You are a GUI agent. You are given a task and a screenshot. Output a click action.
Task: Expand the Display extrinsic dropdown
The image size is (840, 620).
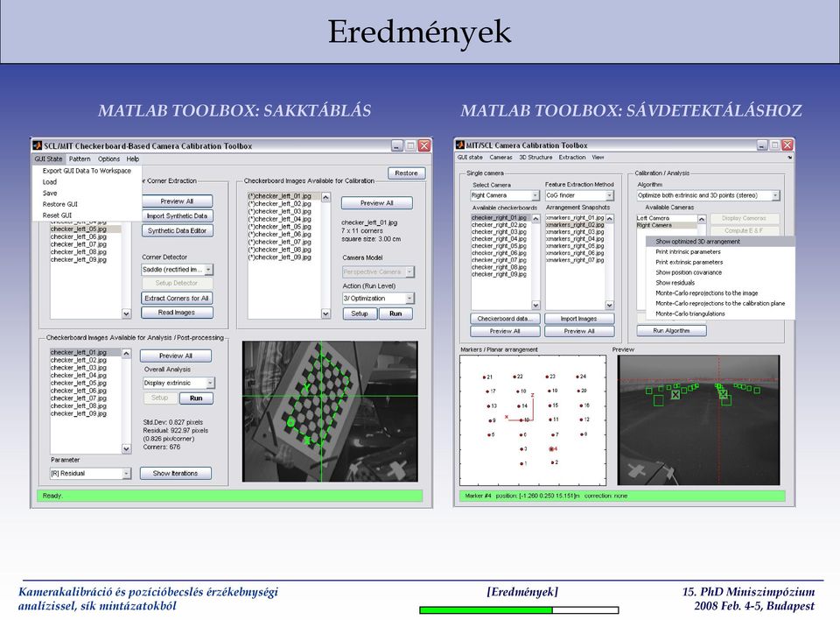[x=210, y=383]
